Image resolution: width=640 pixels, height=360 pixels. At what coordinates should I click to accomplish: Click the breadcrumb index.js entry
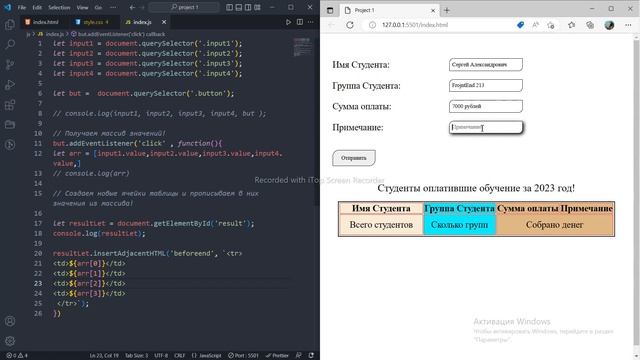coord(51,34)
